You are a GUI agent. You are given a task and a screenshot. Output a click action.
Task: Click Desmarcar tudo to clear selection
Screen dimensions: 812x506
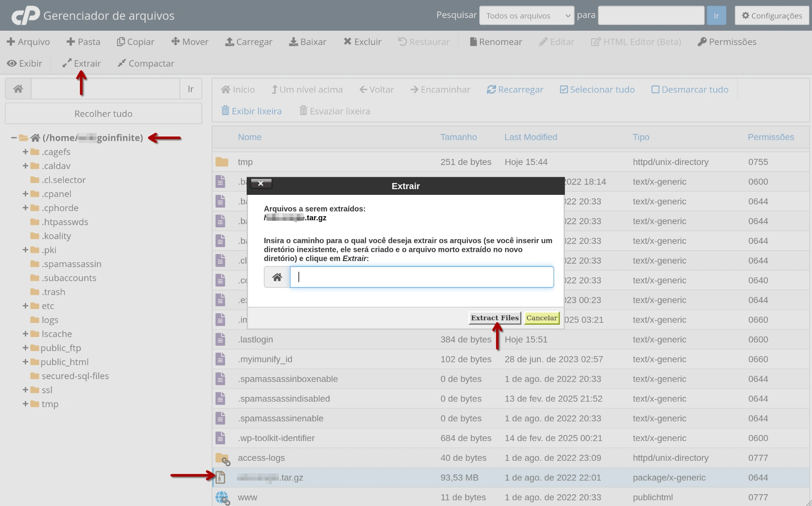pos(690,89)
